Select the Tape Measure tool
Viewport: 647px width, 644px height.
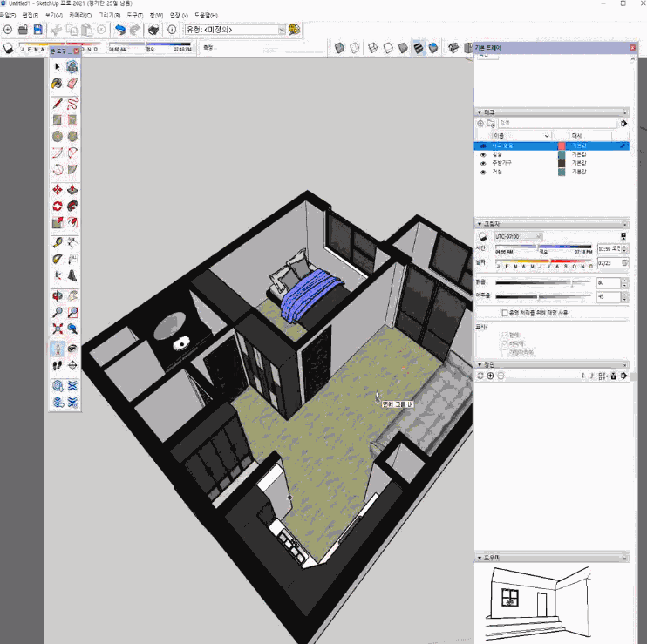click(58, 243)
